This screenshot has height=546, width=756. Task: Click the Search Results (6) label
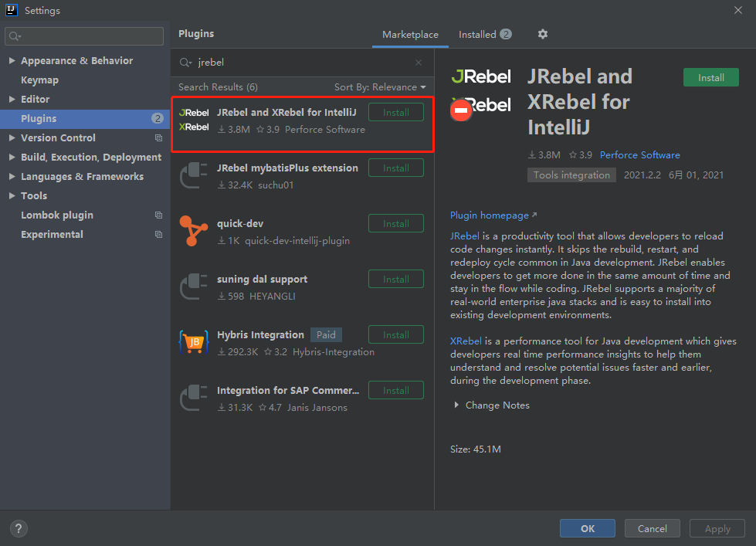pos(218,86)
